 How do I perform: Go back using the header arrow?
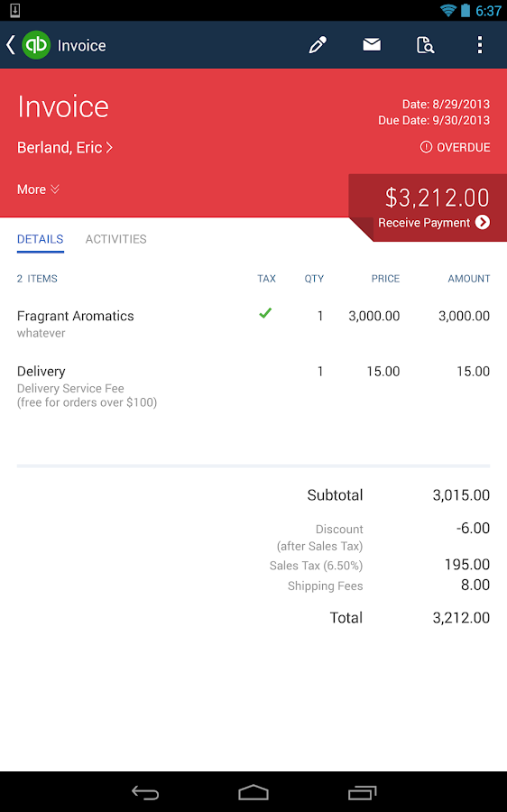(x=10, y=45)
